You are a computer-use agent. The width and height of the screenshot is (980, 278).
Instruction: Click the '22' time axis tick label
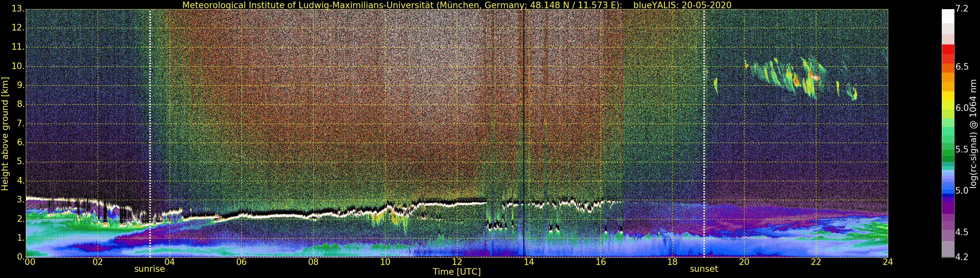click(816, 262)
